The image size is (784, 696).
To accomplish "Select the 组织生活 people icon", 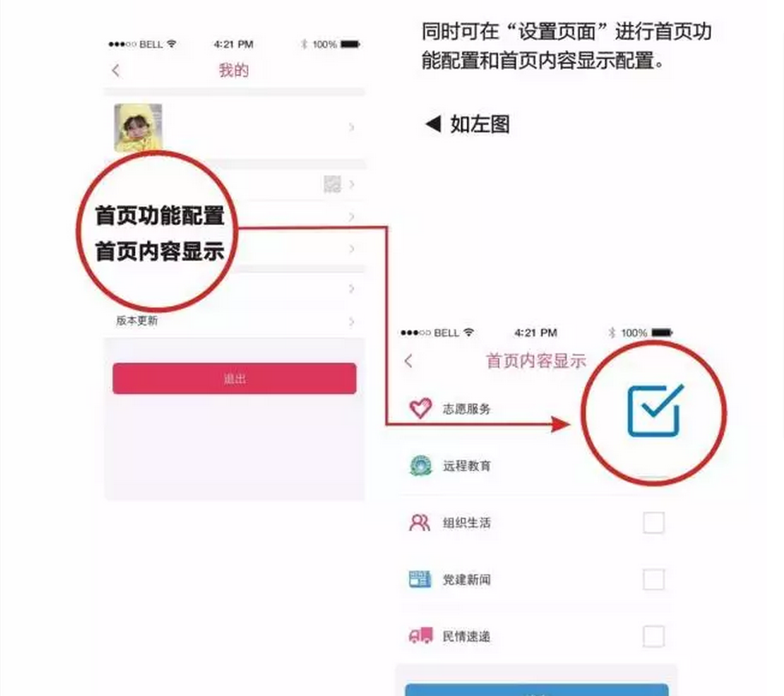I will click(420, 523).
